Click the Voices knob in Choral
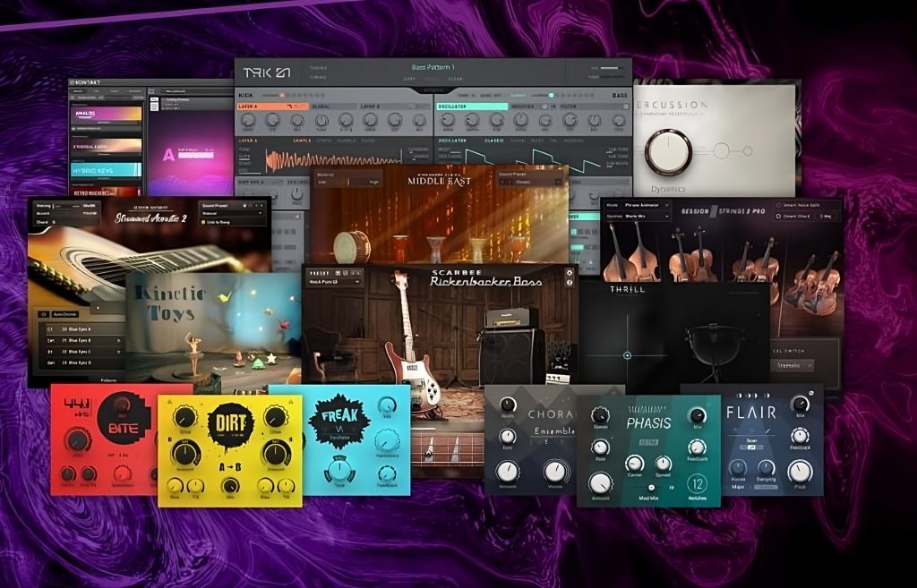 coord(555,471)
